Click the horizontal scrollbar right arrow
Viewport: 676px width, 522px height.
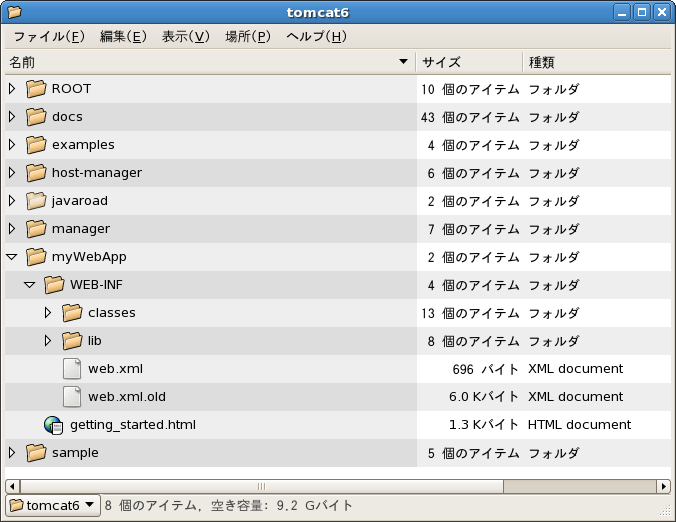point(664,487)
